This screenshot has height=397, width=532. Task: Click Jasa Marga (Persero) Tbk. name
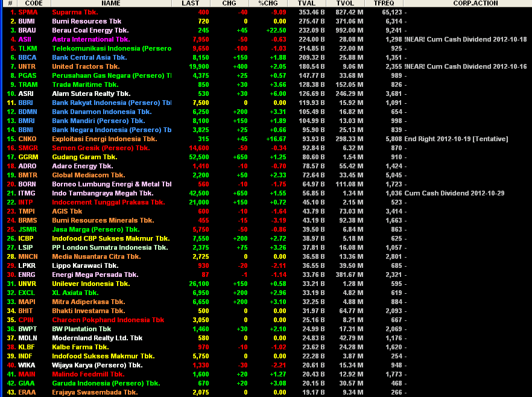(95, 229)
